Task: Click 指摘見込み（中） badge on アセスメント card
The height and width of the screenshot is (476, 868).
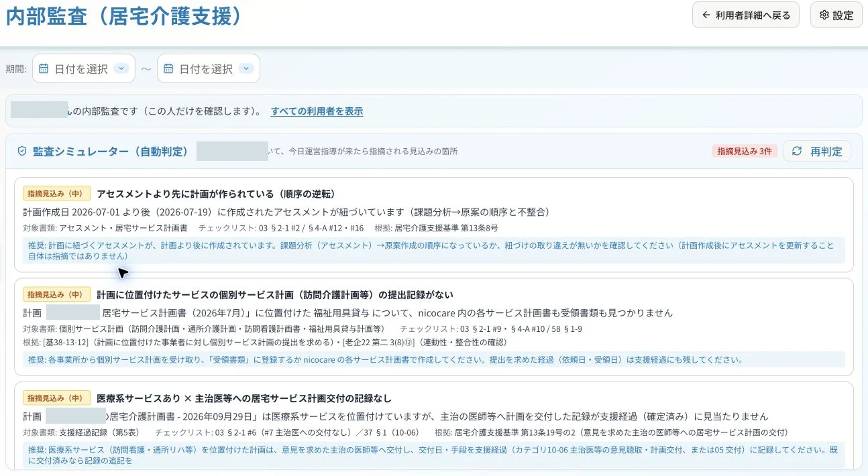Action: coord(57,194)
